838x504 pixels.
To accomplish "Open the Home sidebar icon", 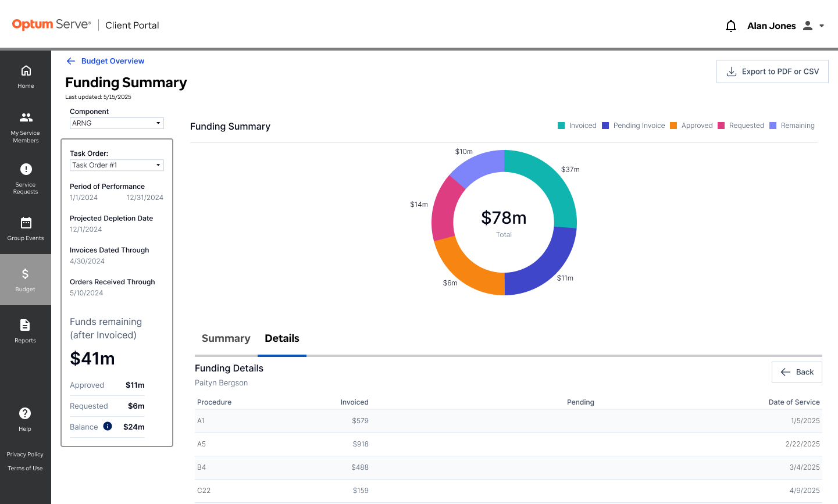I will tap(26, 70).
